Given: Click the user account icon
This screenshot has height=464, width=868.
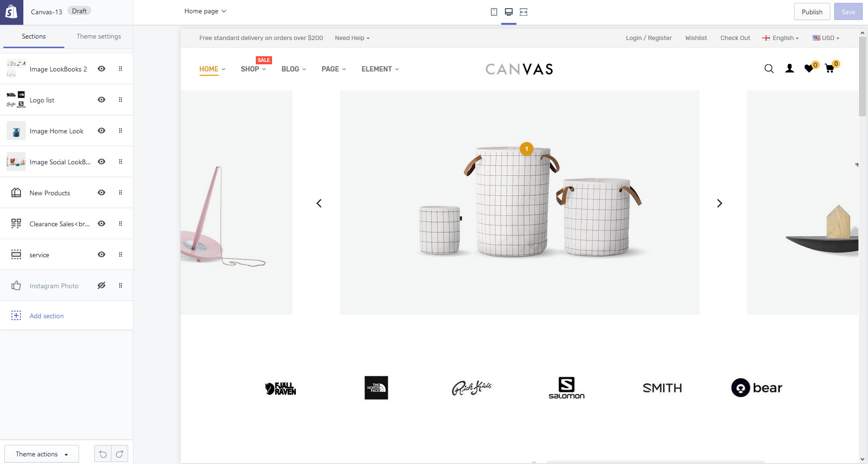Looking at the screenshot, I should [x=789, y=69].
